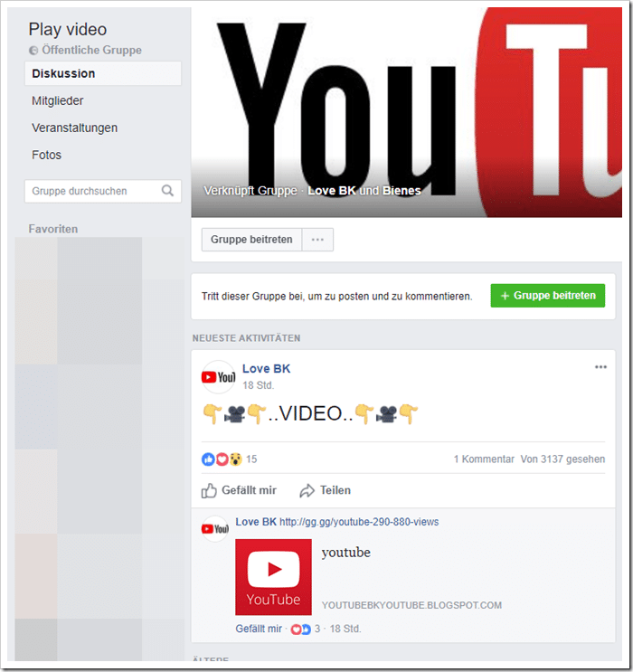The width and height of the screenshot is (633, 672).
Task: Click the YouTube cover photo
Action: (x=406, y=112)
